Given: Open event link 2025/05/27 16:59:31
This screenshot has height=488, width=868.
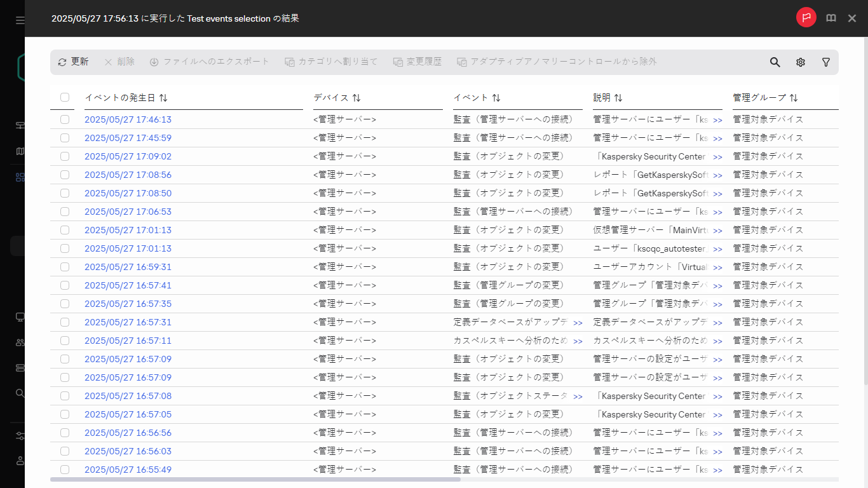Looking at the screenshot, I should coord(128,267).
